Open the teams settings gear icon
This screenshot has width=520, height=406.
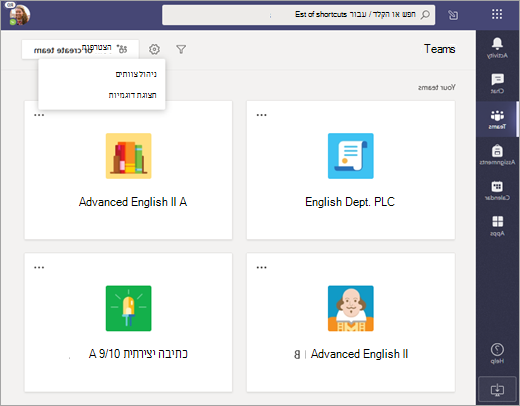pos(154,49)
